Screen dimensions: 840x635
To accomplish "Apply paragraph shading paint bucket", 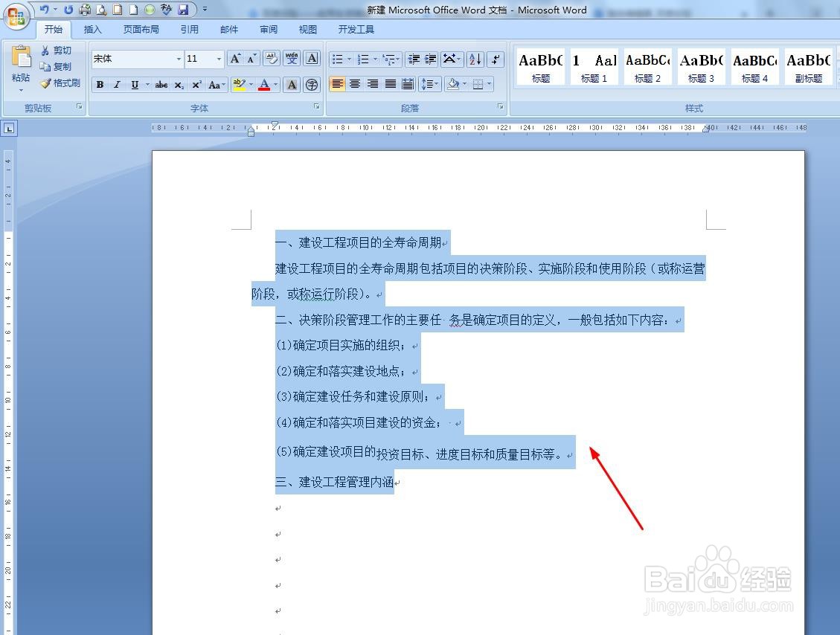I will pyautogui.click(x=452, y=84).
